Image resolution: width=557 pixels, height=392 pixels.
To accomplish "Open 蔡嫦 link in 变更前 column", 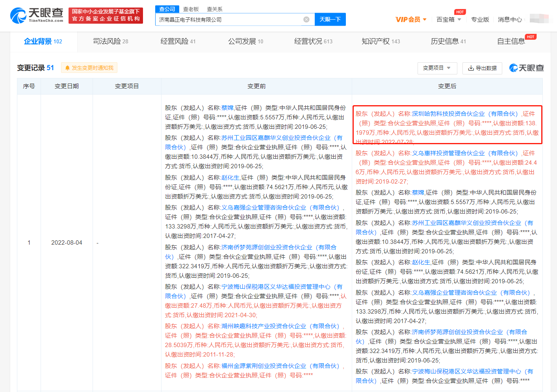I will (227, 108).
